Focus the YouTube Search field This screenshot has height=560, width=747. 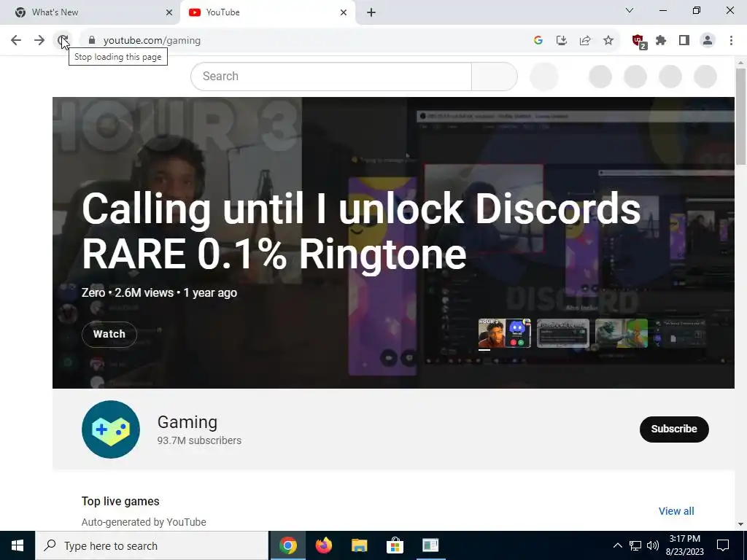click(331, 76)
